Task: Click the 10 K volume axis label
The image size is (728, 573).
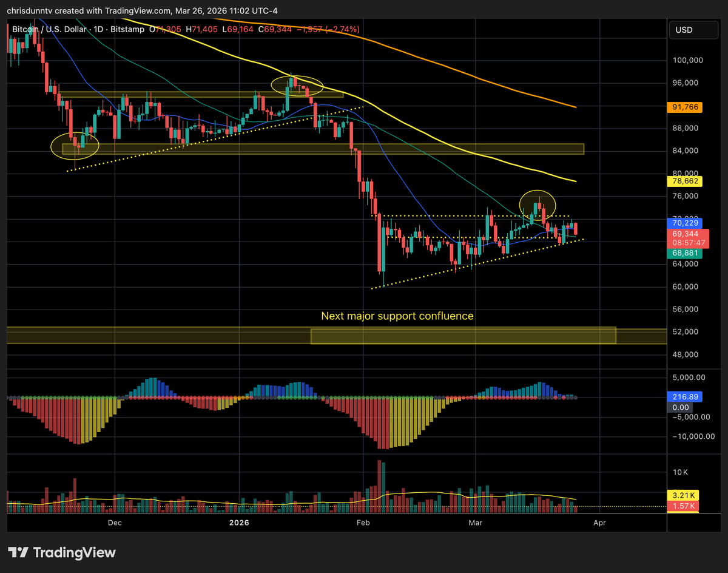Action: tap(681, 472)
